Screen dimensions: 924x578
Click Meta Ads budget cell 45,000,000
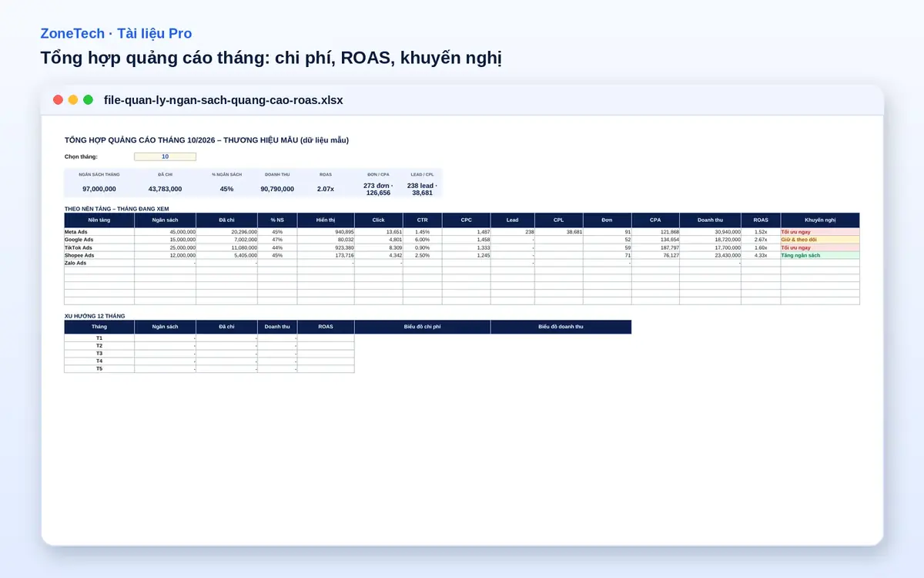click(165, 232)
